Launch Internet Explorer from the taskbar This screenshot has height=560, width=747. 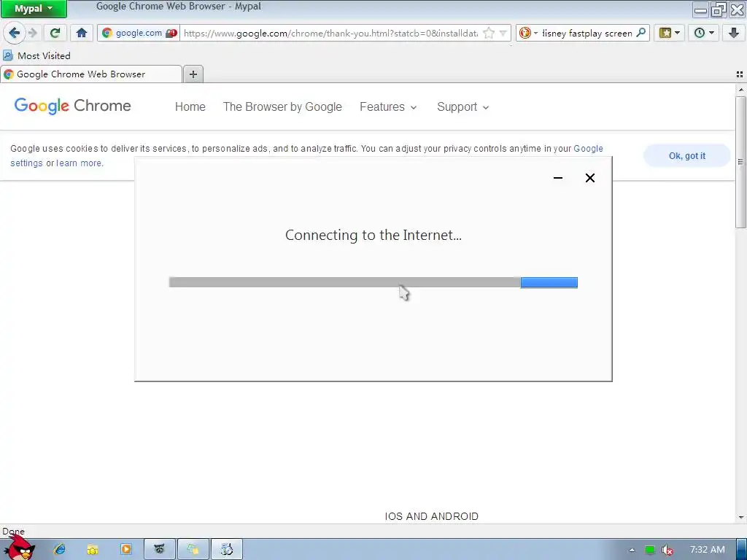[x=60, y=550]
